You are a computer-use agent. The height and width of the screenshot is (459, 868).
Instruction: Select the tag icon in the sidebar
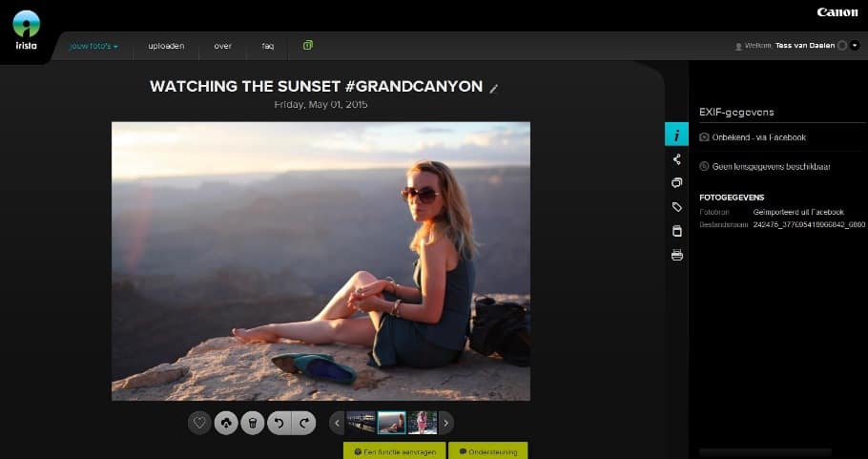[676, 207]
